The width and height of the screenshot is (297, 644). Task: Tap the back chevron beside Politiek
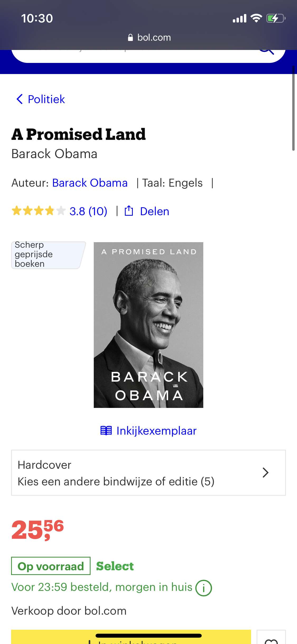coord(20,99)
